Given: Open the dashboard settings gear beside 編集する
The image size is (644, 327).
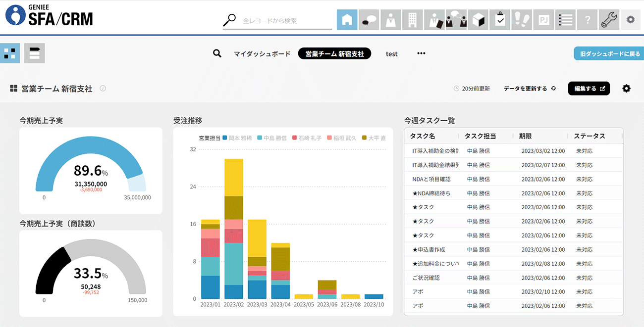Looking at the screenshot, I should pos(626,88).
